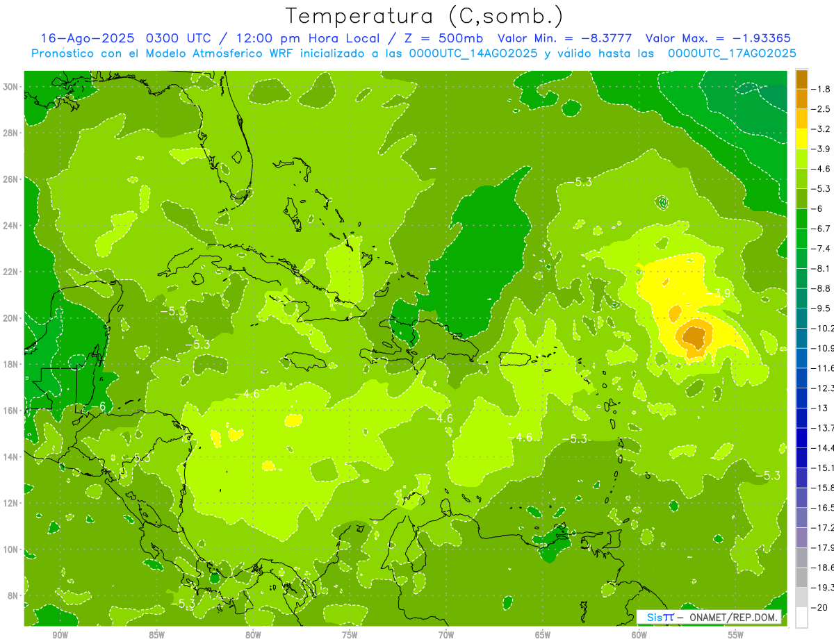
Task: Click the '-20' legend value
Action: pyautogui.click(x=819, y=607)
